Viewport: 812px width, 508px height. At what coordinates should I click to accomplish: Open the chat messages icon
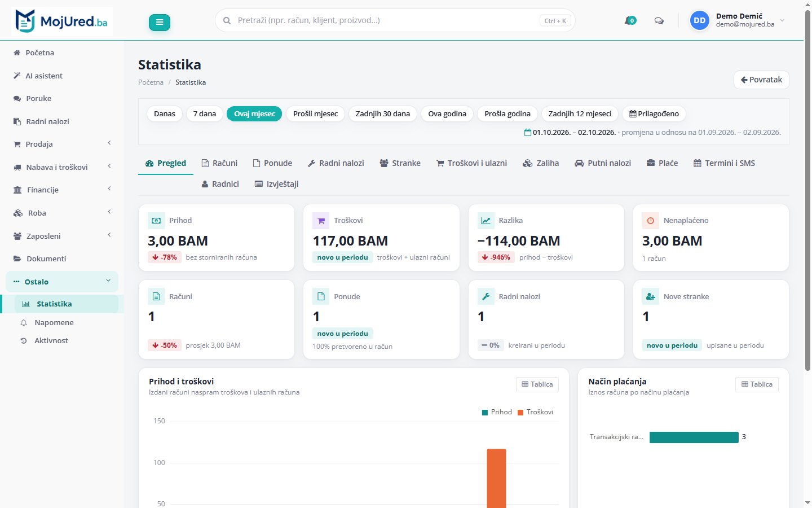click(x=659, y=21)
